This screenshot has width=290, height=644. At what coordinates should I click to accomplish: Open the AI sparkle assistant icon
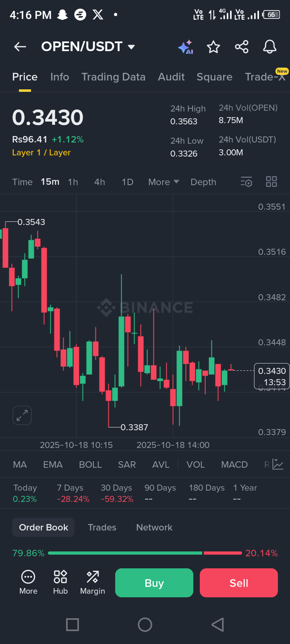click(x=185, y=47)
